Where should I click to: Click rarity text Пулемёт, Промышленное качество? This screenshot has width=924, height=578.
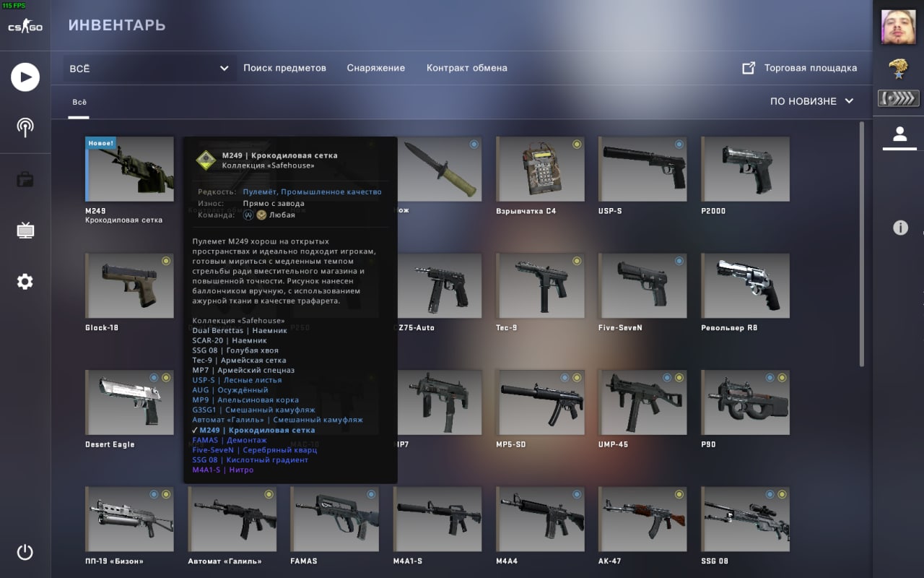coord(312,192)
